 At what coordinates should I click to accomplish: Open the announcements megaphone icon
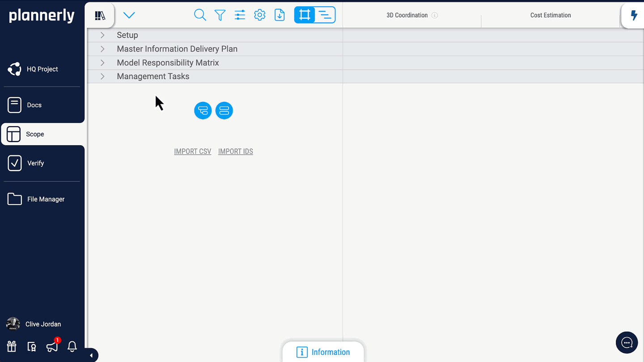click(52, 346)
